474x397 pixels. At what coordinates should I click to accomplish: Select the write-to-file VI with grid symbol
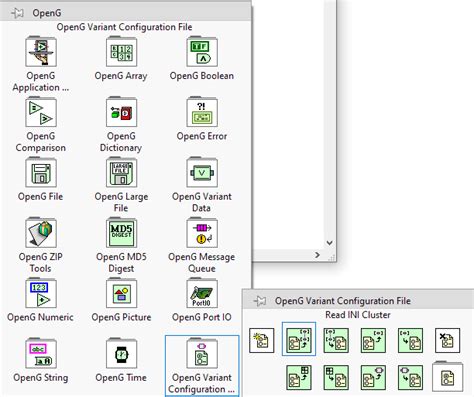tap(336, 377)
